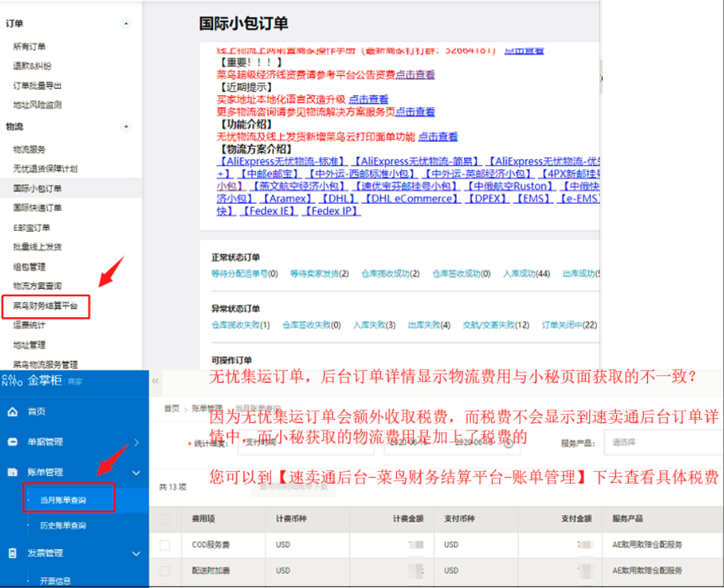724x588 pixels.
Task: Filter by 等待卖家发货(2)
Action: click(x=319, y=274)
